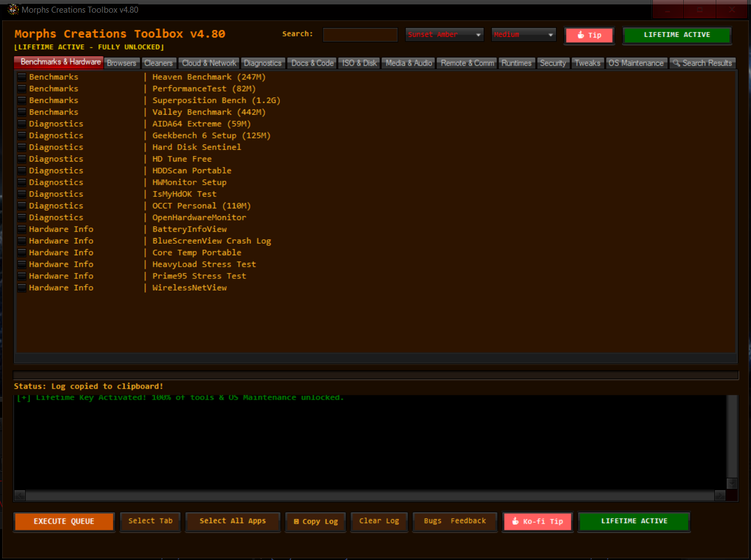Clear the log output

[379, 521]
